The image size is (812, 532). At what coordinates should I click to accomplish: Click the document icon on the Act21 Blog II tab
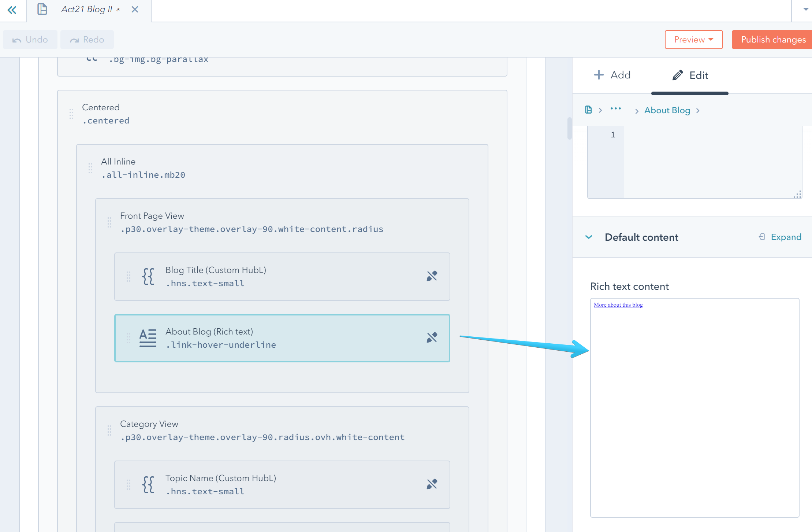[42, 9]
